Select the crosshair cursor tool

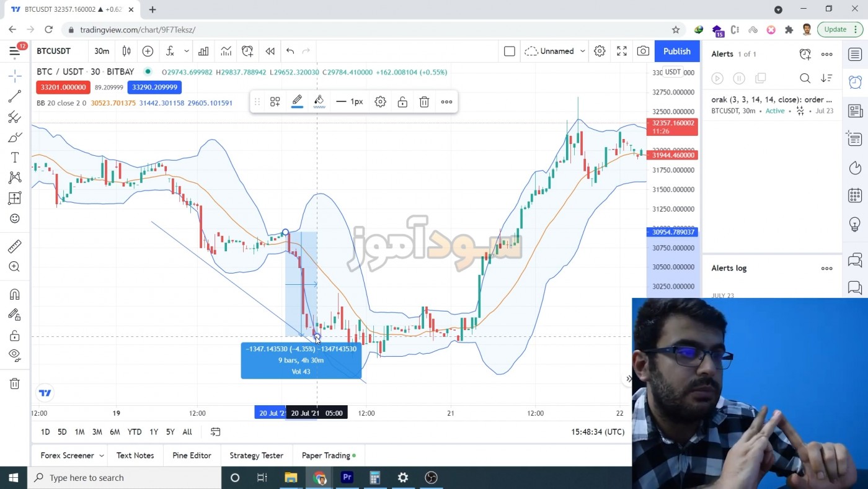(x=15, y=76)
